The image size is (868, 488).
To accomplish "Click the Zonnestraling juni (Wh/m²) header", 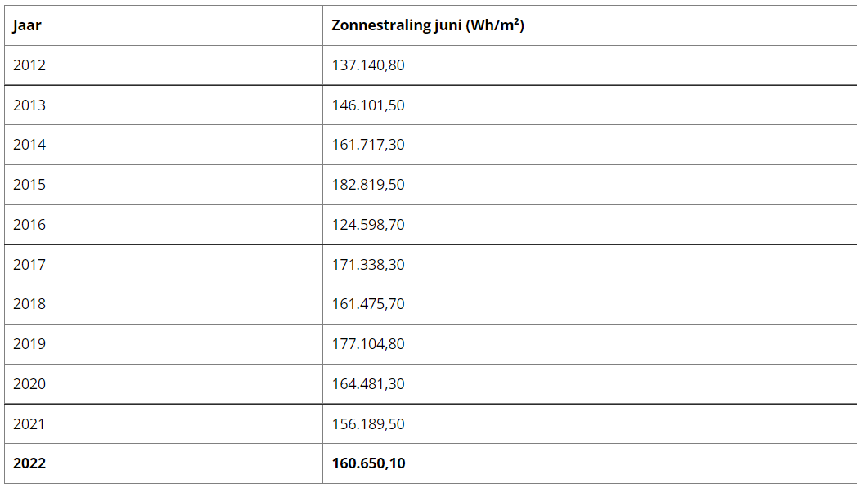I will pos(427,25).
